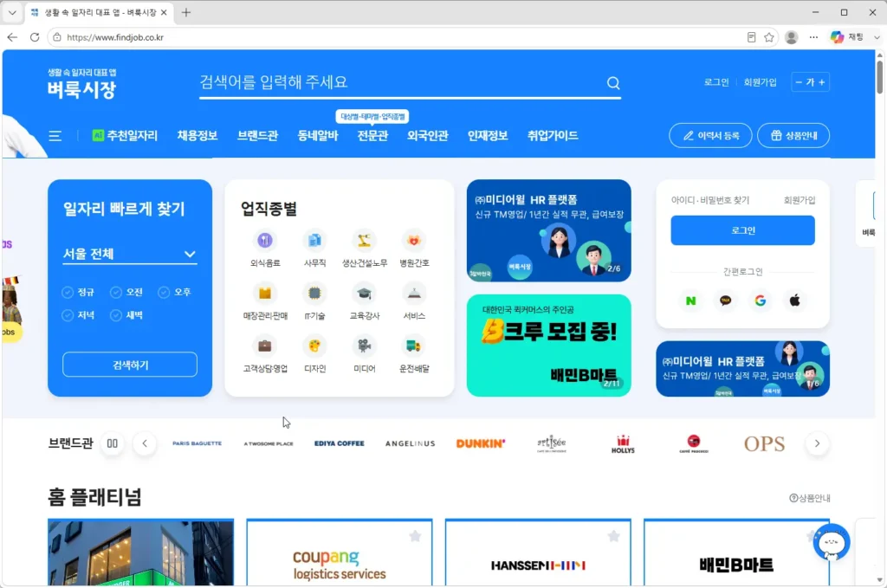Open the DUNKIN' brand logo
The image size is (887, 588).
(x=481, y=443)
